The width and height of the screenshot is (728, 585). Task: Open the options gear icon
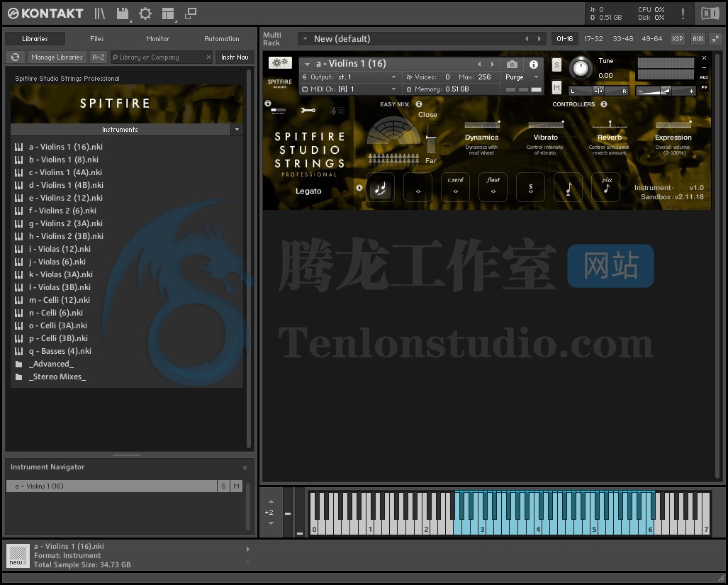click(x=145, y=13)
